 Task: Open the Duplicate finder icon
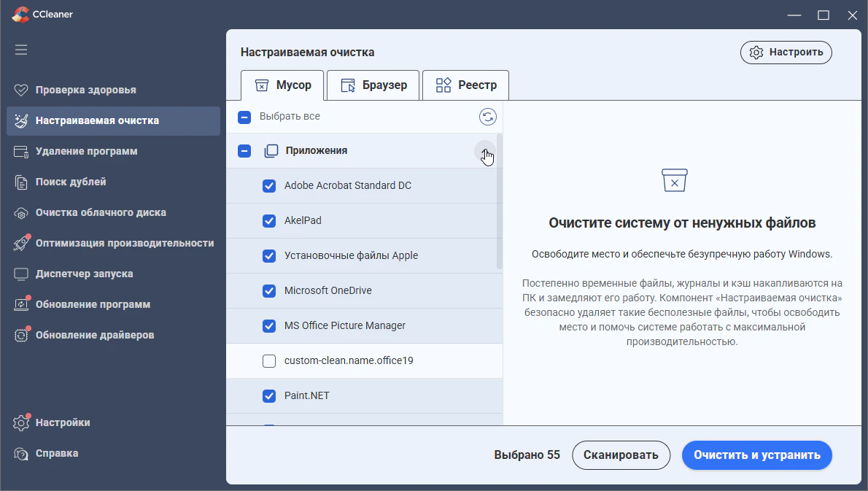pos(21,182)
